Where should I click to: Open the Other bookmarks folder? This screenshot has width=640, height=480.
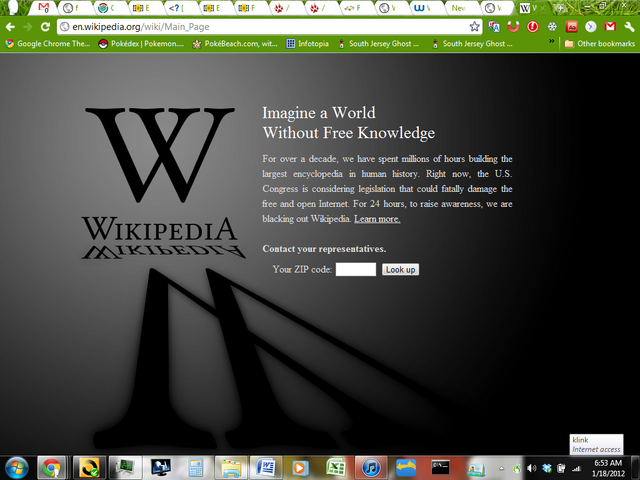tap(600, 44)
